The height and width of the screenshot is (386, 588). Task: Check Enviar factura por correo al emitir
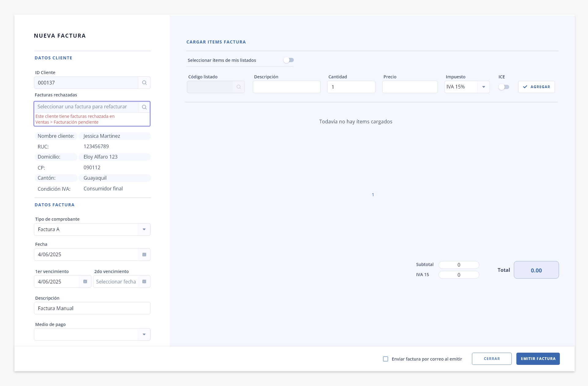386,359
